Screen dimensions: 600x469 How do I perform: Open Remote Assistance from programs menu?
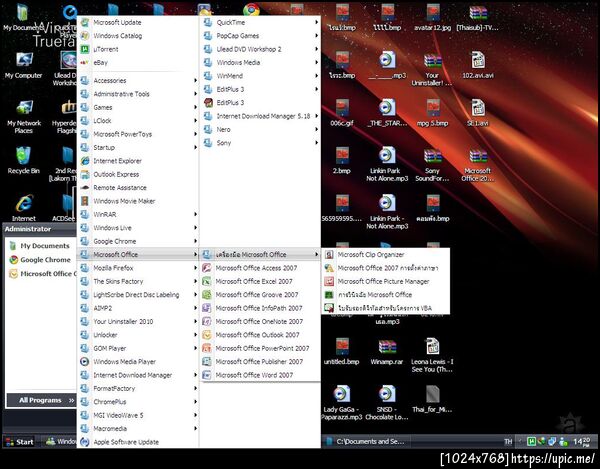(x=138, y=187)
